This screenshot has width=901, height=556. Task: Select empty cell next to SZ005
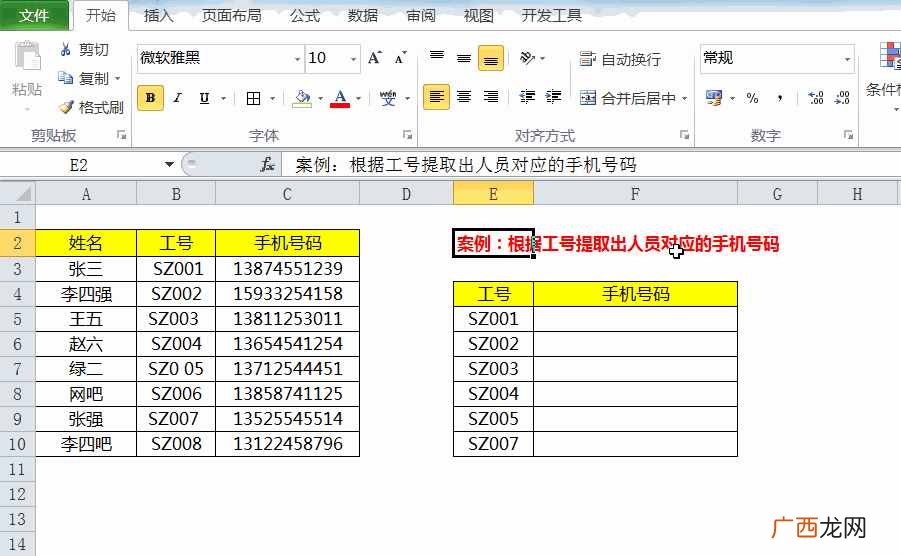635,419
